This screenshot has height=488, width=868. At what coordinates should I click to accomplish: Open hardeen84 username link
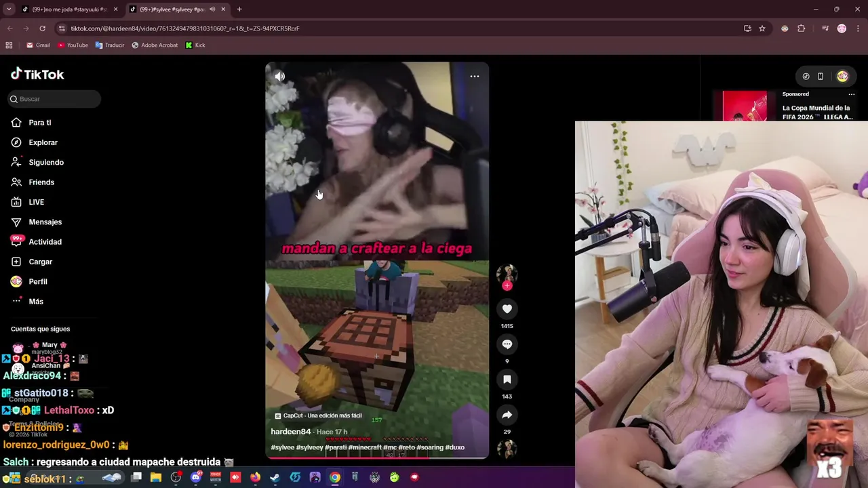tap(291, 432)
